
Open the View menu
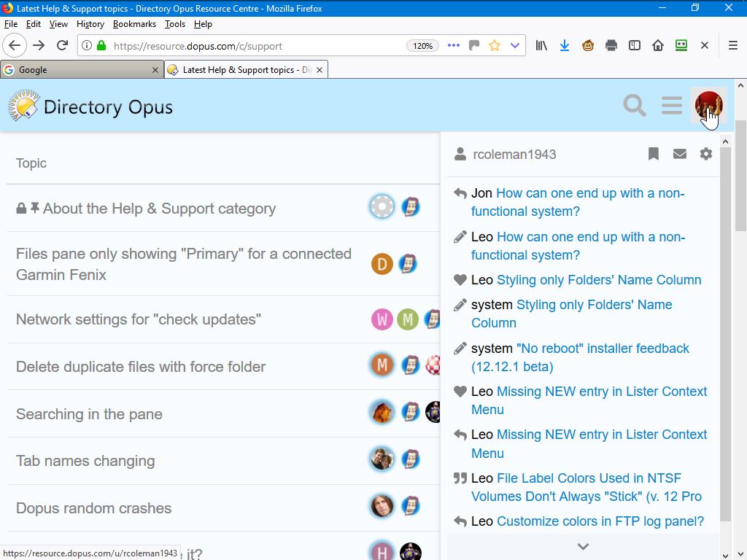tap(58, 24)
